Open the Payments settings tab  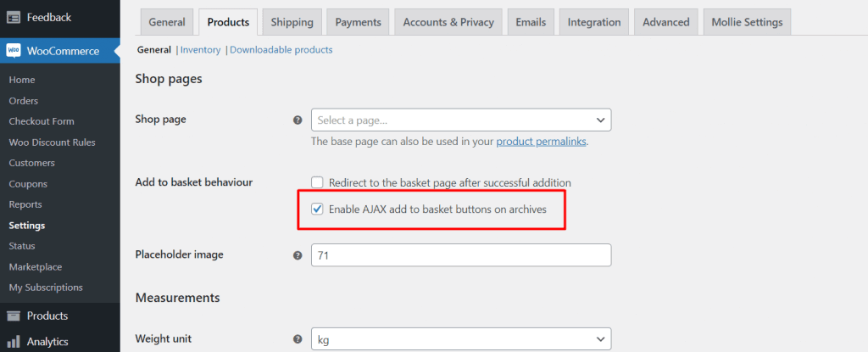click(x=359, y=22)
